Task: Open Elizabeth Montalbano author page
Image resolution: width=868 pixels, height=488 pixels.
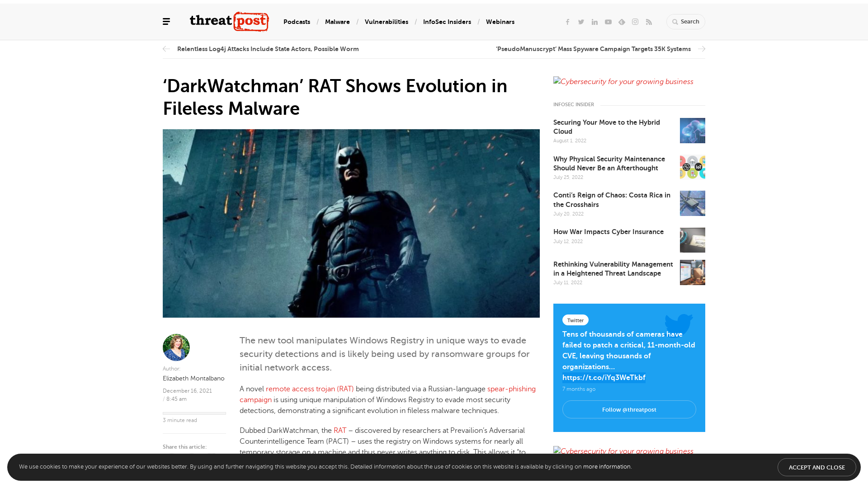Action: click(193, 378)
